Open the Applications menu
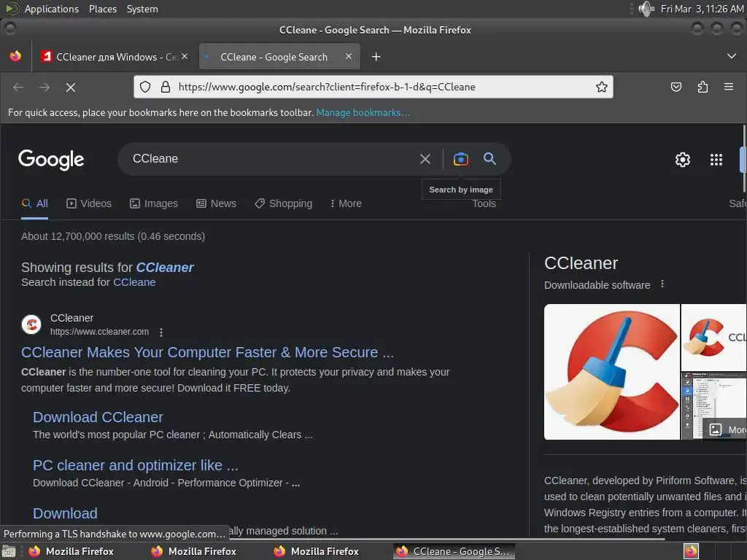 click(x=52, y=9)
